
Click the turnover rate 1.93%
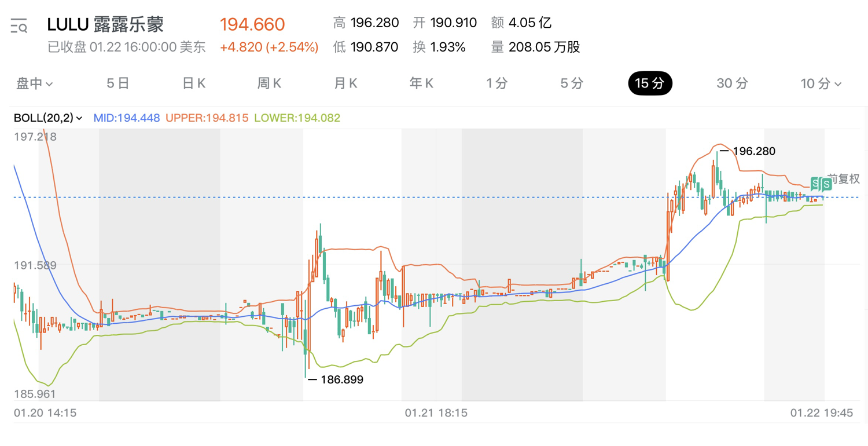(447, 47)
